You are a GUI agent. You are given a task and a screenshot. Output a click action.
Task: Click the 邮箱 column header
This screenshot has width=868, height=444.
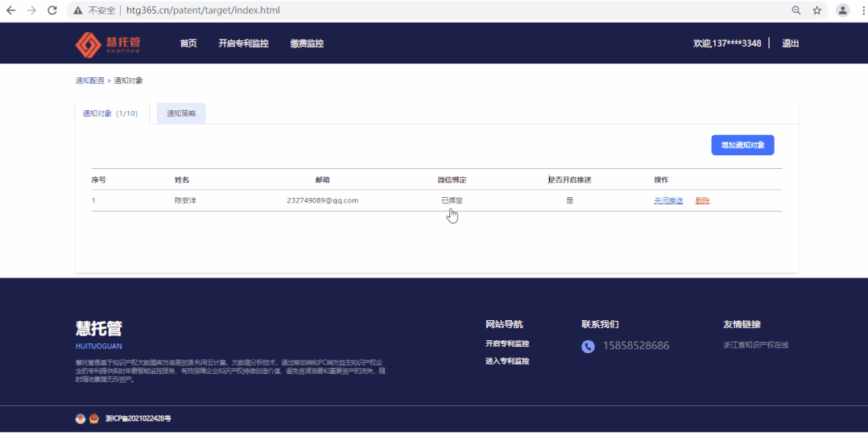point(323,179)
